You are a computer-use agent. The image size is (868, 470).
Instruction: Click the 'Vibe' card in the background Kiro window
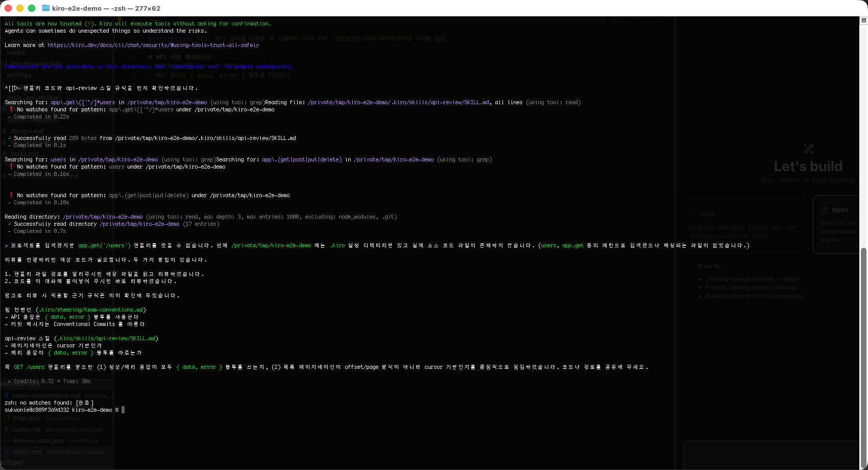(743, 224)
